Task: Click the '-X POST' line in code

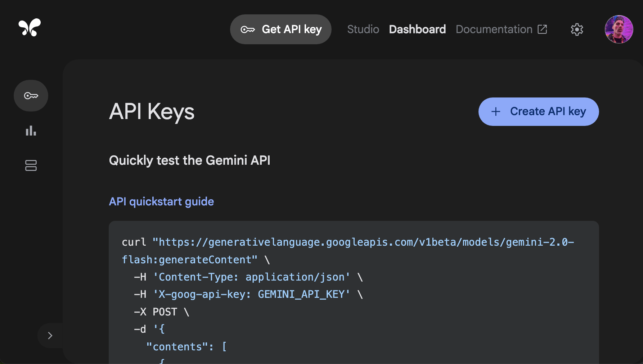Action: coord(162,312)
